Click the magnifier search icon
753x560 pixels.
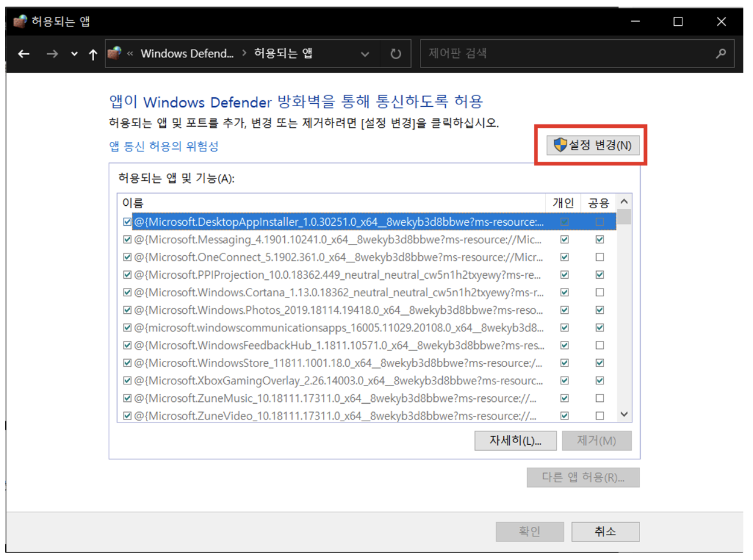tap(720, 53)
